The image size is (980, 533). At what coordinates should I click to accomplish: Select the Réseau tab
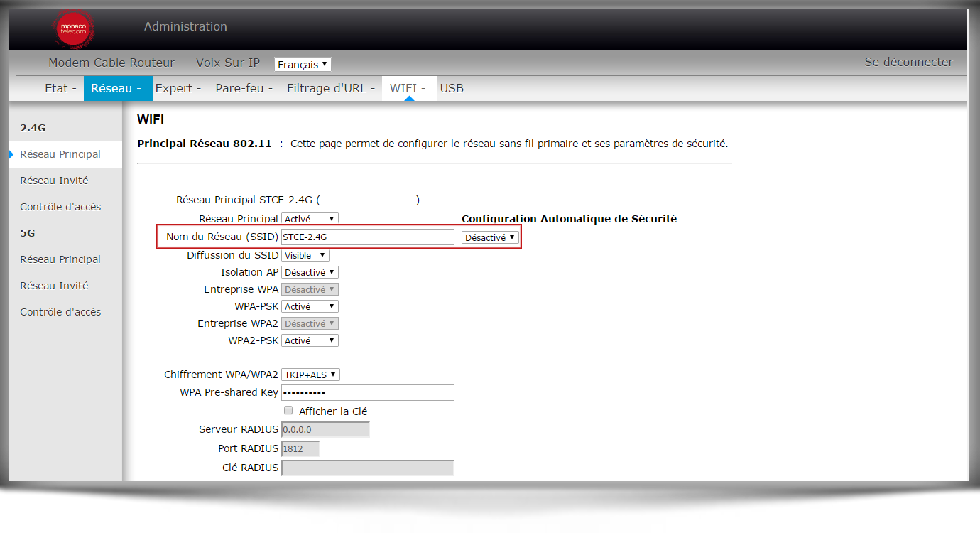(118, 88)
